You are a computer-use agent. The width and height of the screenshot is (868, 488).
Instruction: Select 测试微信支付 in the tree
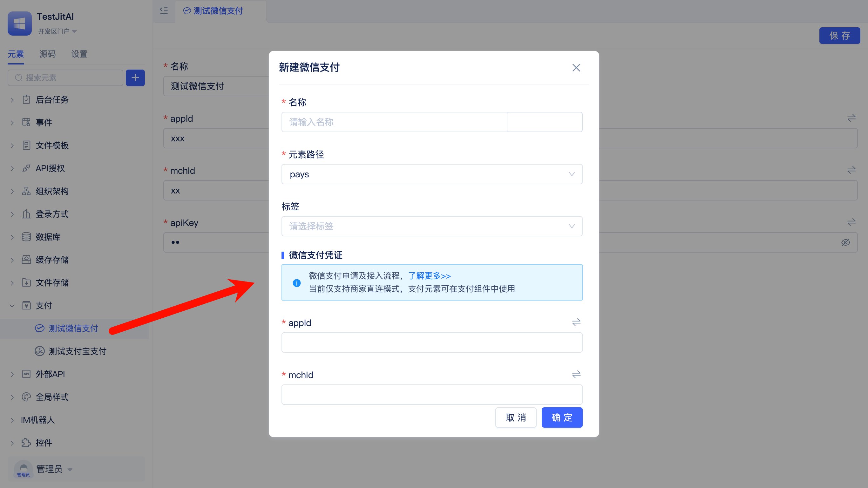[73, 328]
